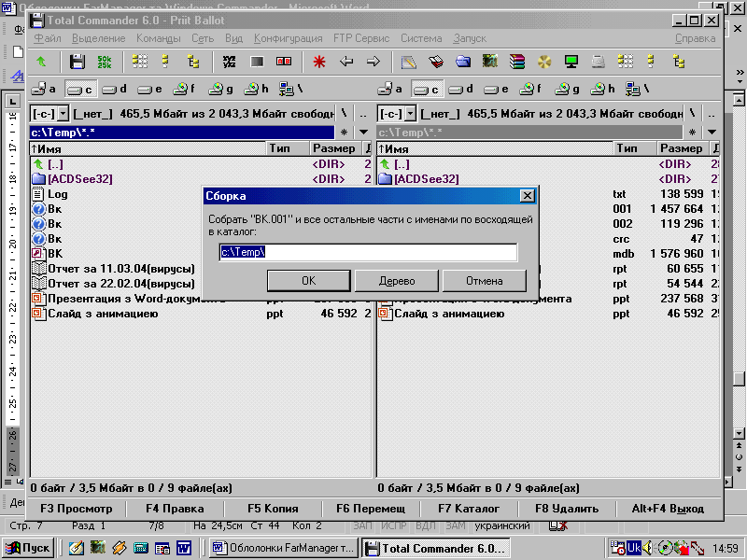Sort right panel by Тип column header
The image size is (747, 560).
click(x=634, y=148)
